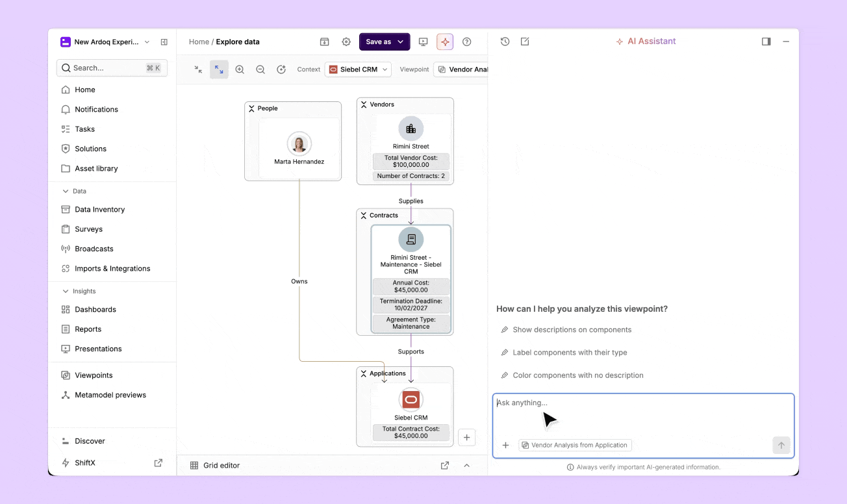Open Home in sidebar
This screenshot has width=847, height=504.
pos(85,90)
